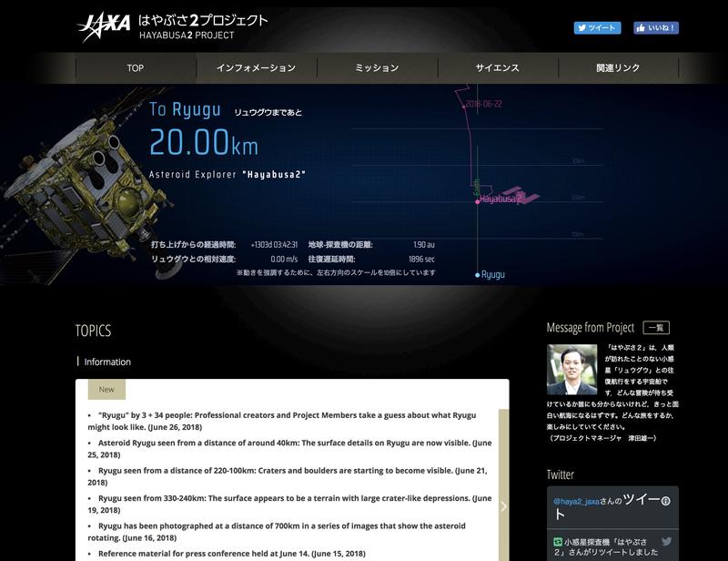Screen dimensions: 728x561
Task: Click the @haya2_jaxa Twitter handle link
Action: pos(576,502)
